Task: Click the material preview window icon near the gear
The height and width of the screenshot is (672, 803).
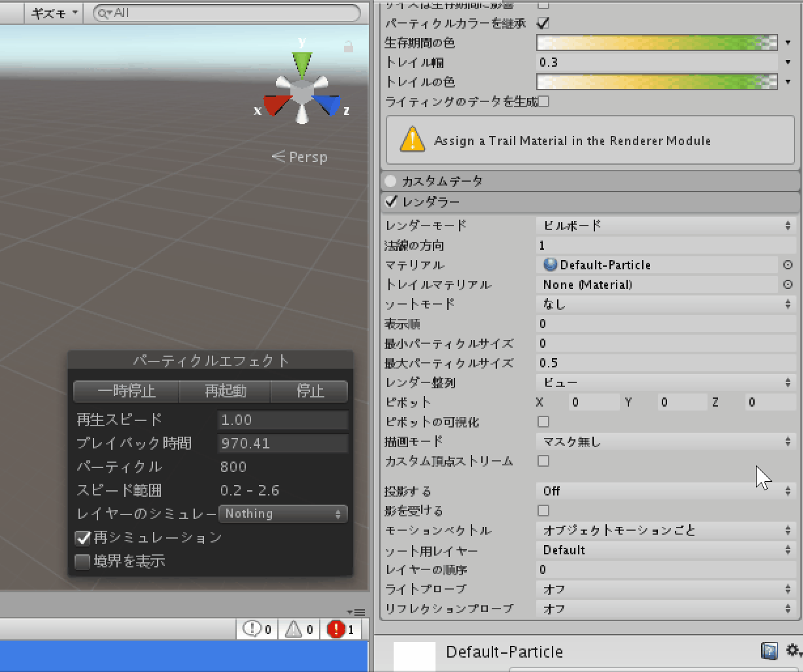Action: pyautogui.click(x=770, y=651)
